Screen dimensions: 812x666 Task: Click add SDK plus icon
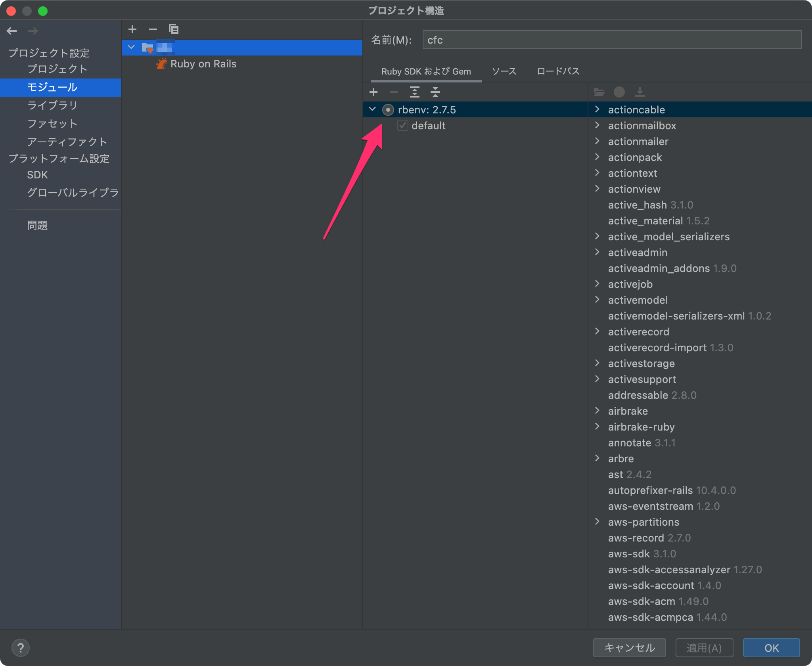tap(373, 92)
